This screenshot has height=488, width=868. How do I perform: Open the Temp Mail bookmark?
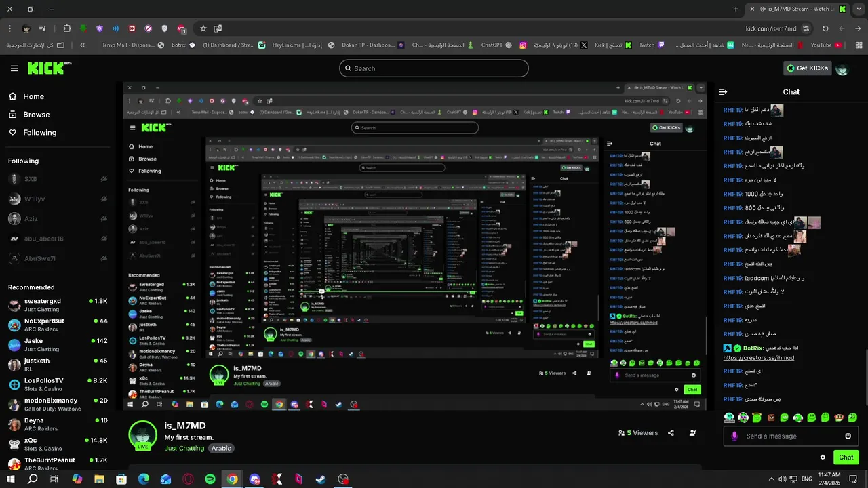point(133,45)
